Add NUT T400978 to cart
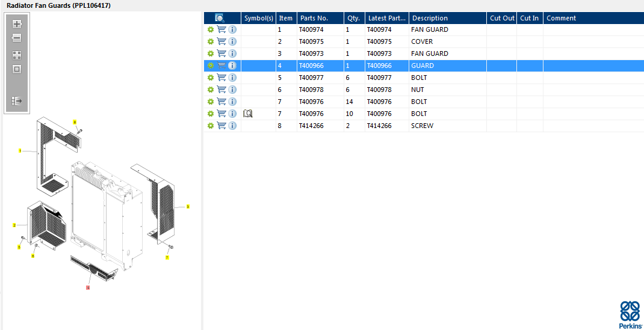Image resolution: width=644 pixels, height=330 pixels. tap(221, 90)
